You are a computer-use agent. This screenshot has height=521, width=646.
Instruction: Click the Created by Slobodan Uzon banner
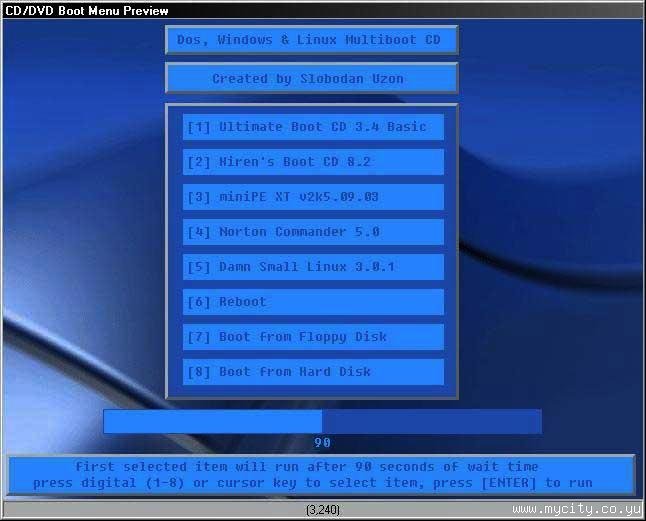pos(311,78)
